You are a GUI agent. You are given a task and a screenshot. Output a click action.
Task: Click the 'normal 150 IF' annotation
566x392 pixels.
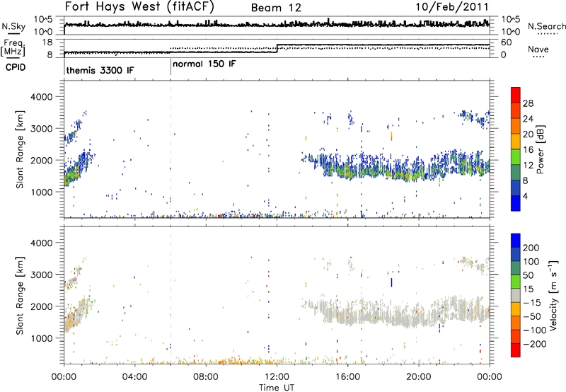point(204,64)
